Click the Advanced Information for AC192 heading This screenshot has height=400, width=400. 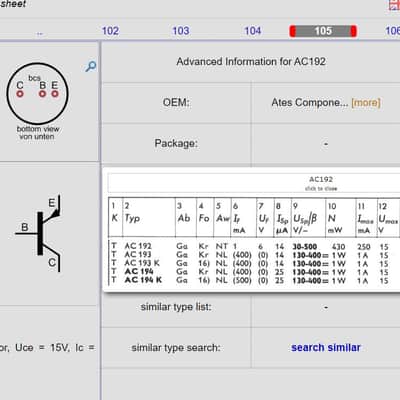[x=251, y=62]
